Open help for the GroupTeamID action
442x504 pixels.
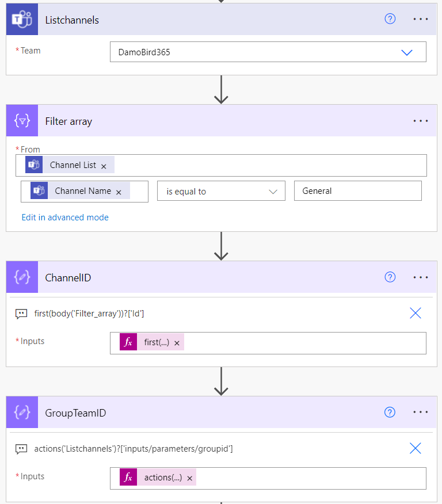[x=390, y=413]
